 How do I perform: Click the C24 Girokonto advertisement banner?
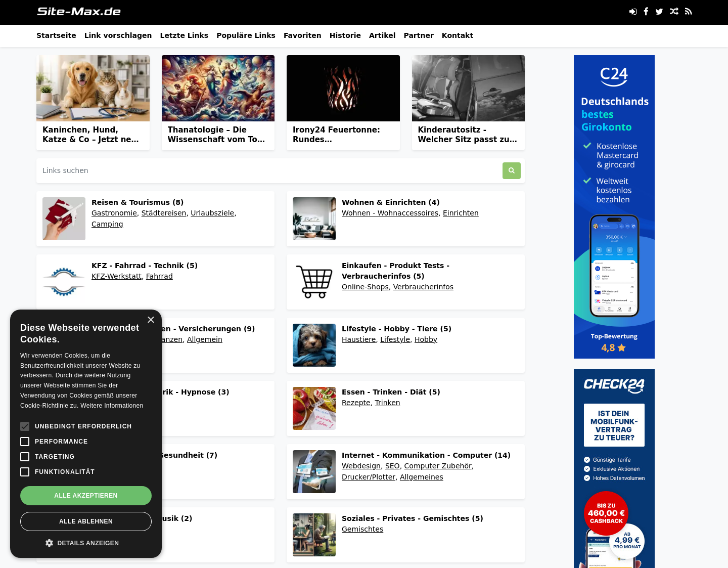[614, 207]
